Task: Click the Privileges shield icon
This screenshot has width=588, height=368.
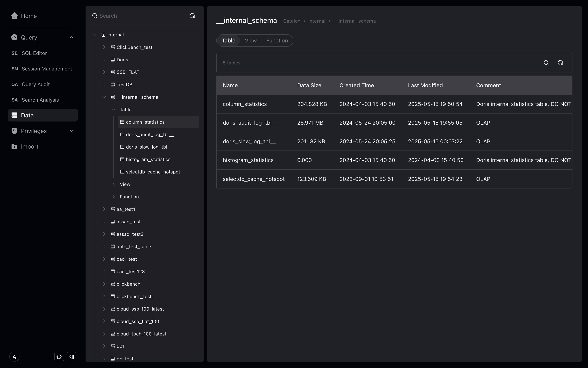Action: (14, 131)
